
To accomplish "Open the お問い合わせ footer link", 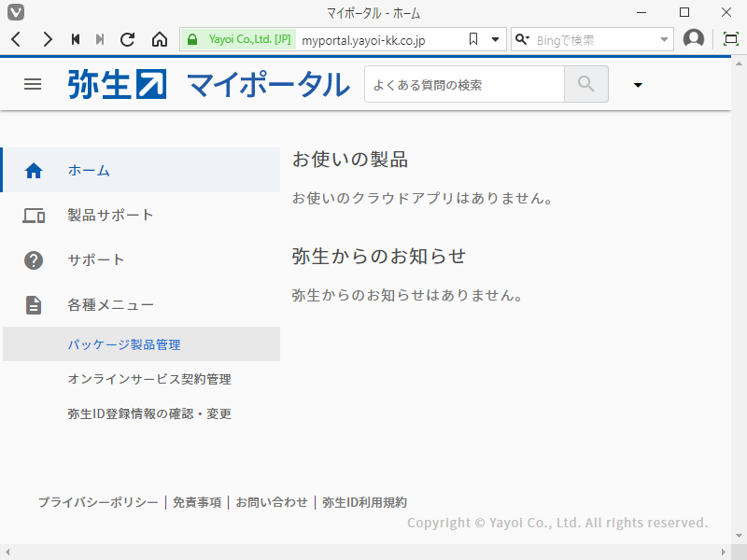I will 272,502.
